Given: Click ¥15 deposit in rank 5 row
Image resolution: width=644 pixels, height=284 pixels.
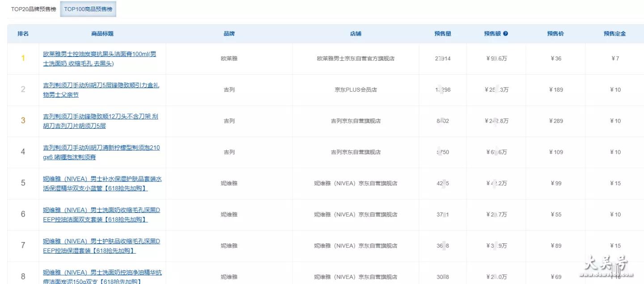Looking at the screenshot, I should [615, 183].
